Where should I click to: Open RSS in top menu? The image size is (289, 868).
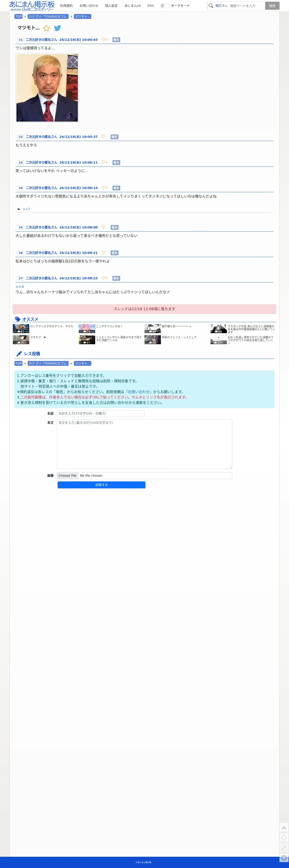(151, 6)
